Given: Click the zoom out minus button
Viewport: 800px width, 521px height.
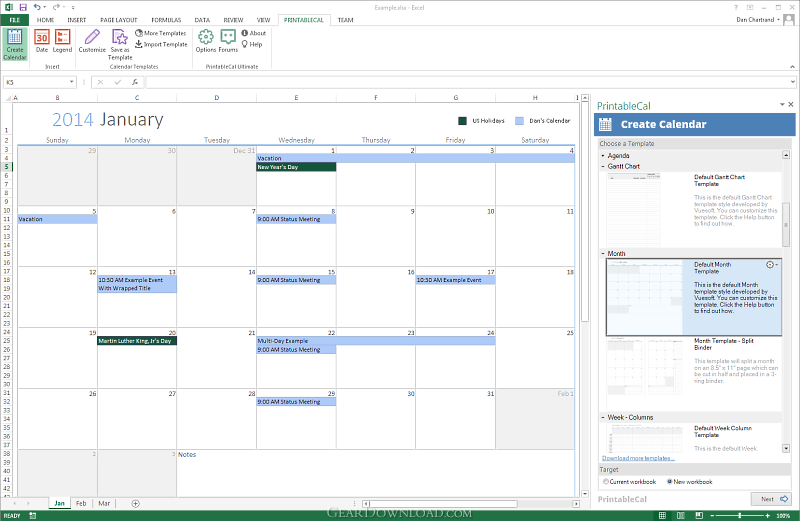Looking at the screenshot, I should 712,516.
